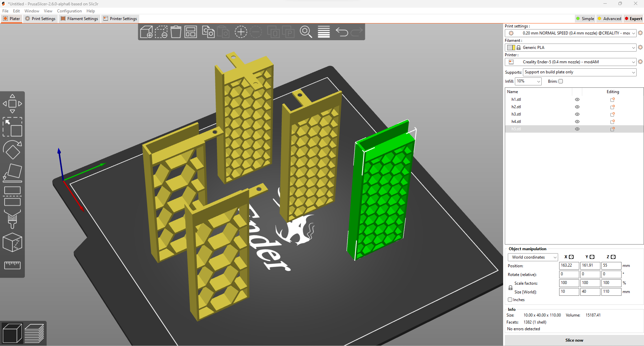This screenshot has width=644, height=346.
Task: Select the Measure tool
Action: point(12,265)
